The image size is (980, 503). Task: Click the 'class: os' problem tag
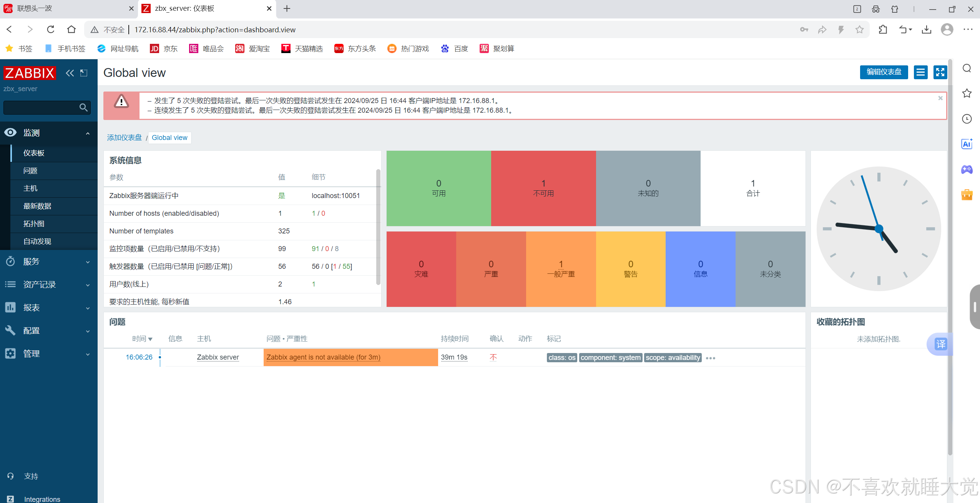[x=562, y=358]
